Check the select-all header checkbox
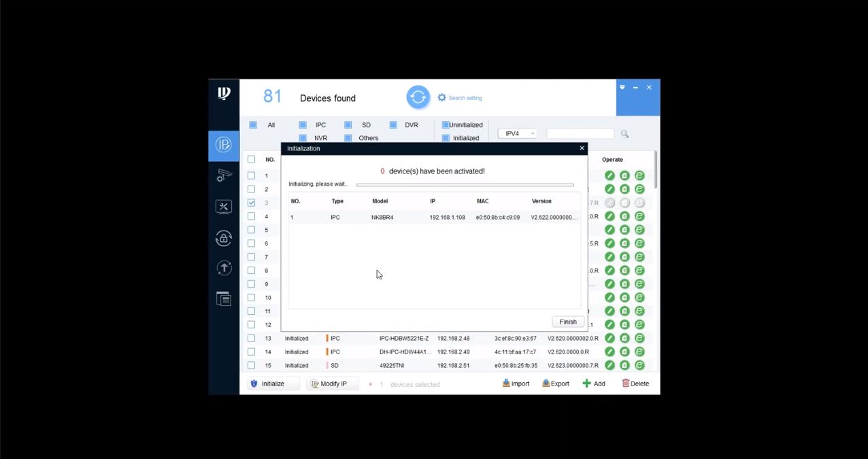This screenshot has height=459, width=868. click(x=252, y=160)
